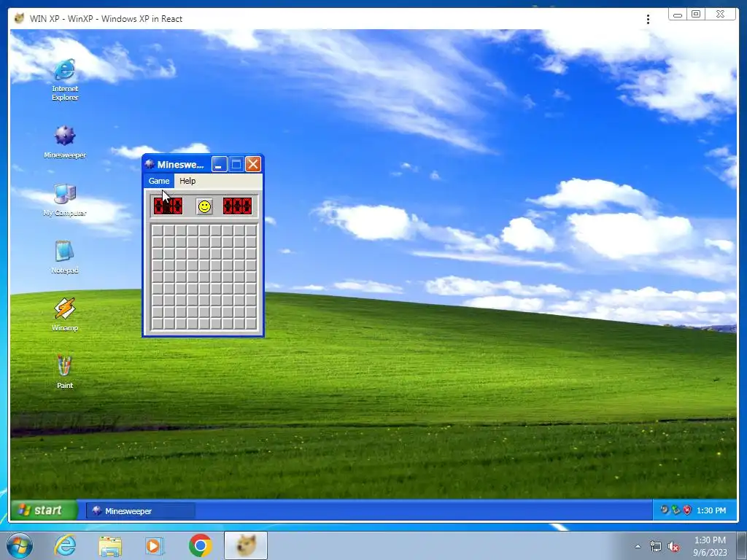This screenshot has height=560, width=747.
Task: Select the Winamp desktop icon
Action: (65, 315)
